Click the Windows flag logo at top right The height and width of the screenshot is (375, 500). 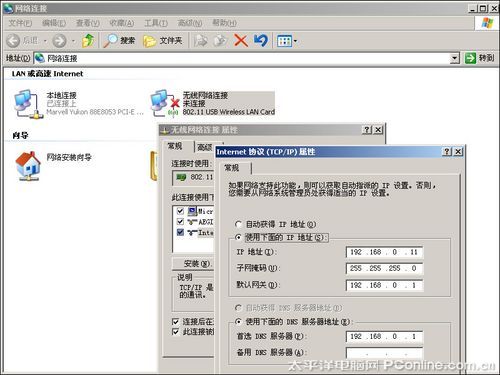coord(487,23)
